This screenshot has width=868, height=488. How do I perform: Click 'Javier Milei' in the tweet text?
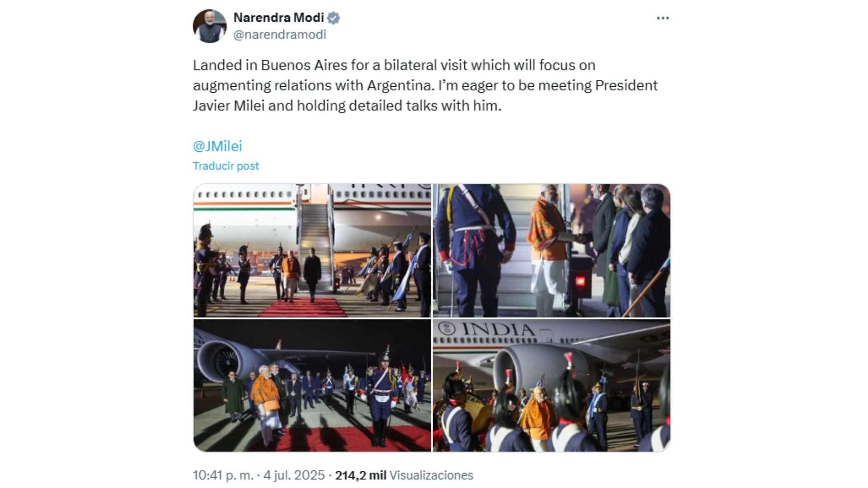click(229, 106)
